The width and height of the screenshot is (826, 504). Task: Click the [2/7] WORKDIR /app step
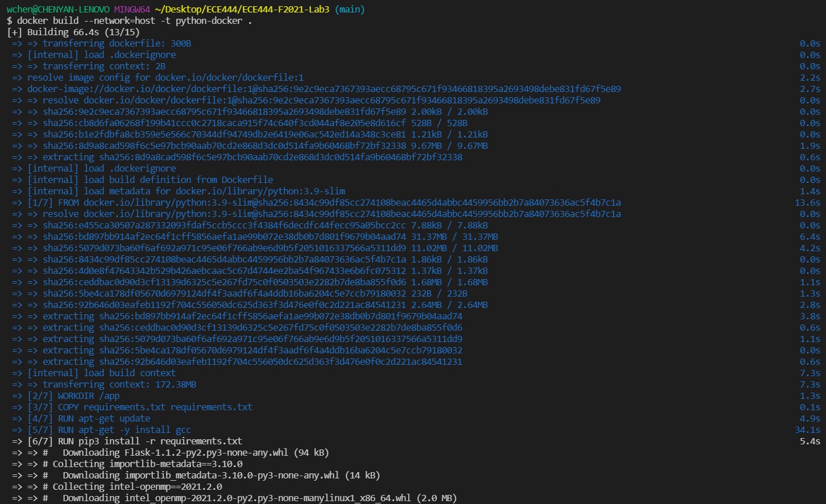click(x=65, y=396)
